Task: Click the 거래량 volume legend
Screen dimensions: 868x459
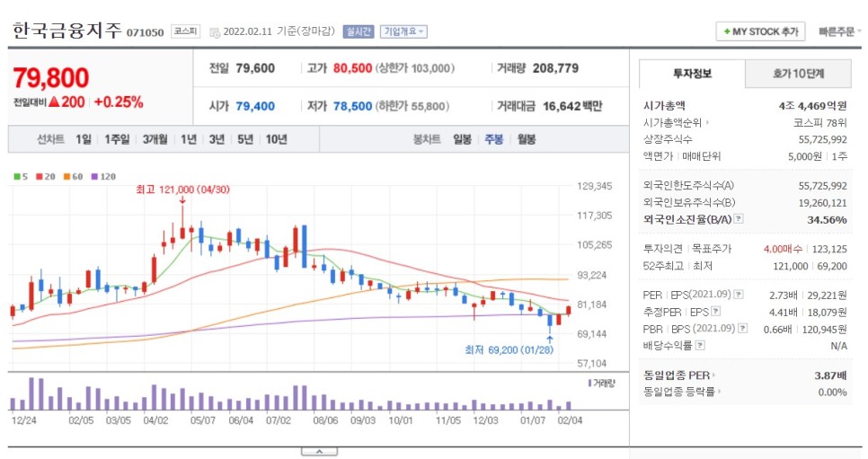Action: (x=602, y=384)
